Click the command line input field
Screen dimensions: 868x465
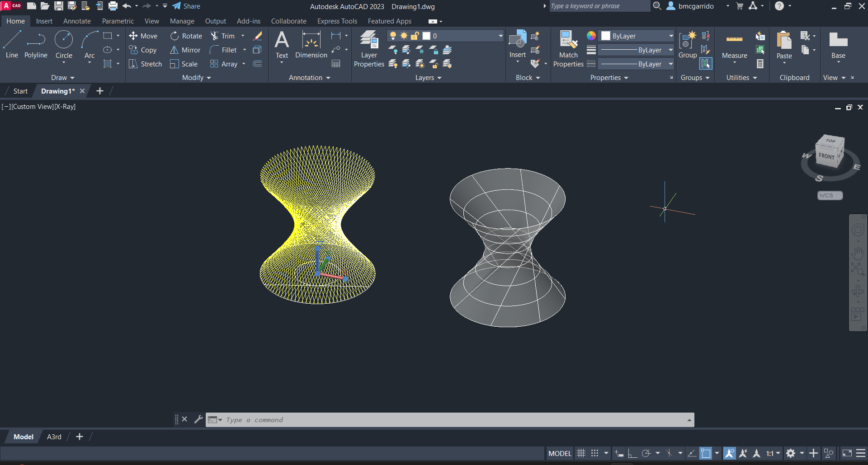452,420
